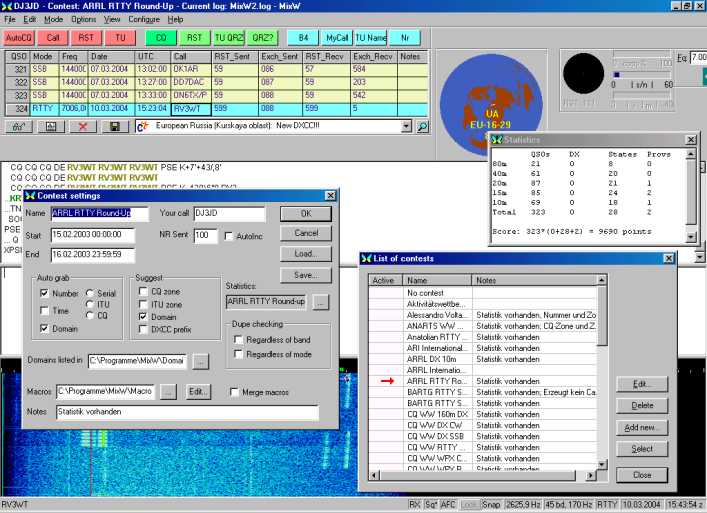Enable dupe checking Regardless of band
Viewport: 707px width, 513px height.
(x=239, y=339)
